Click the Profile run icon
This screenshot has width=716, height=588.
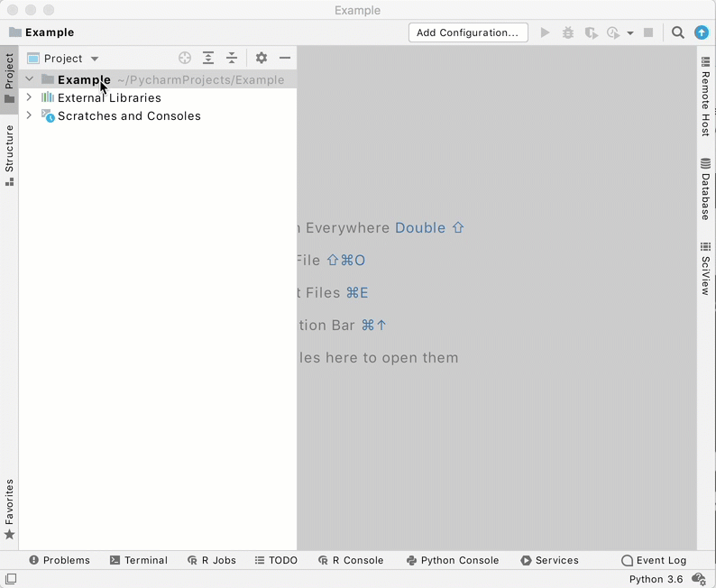(x=613, y=32)
